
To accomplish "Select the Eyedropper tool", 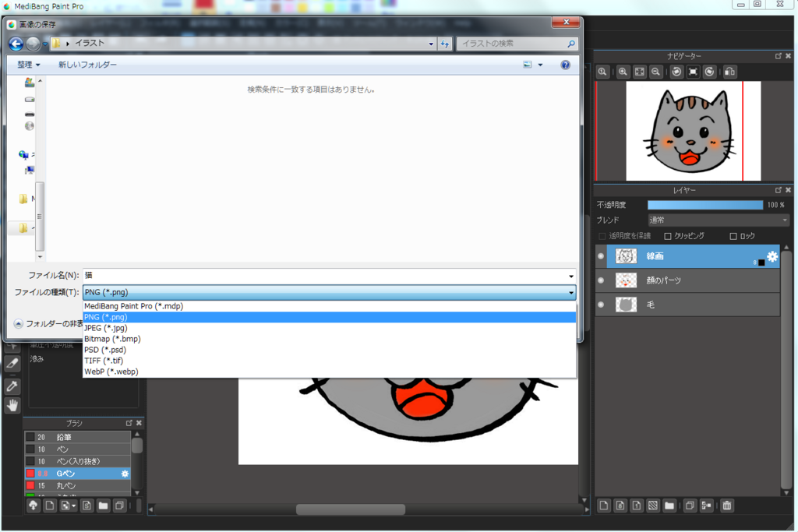I will [x=12, y=386].
